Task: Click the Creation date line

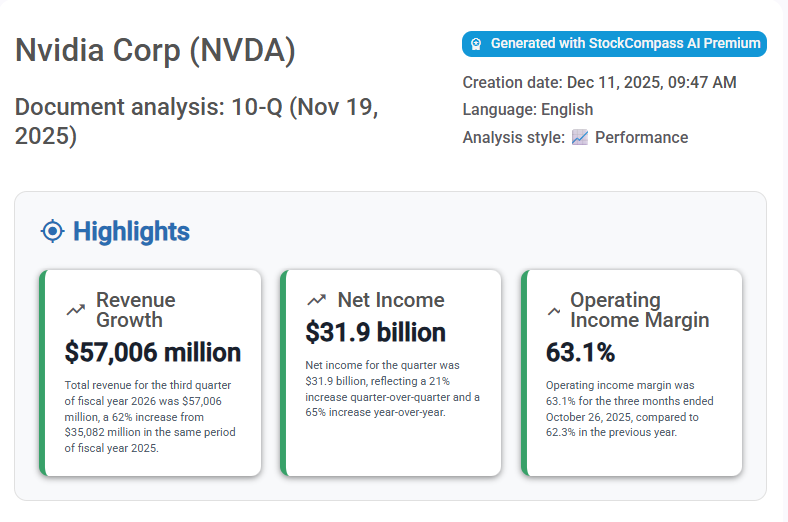Action: pos(599,82)
